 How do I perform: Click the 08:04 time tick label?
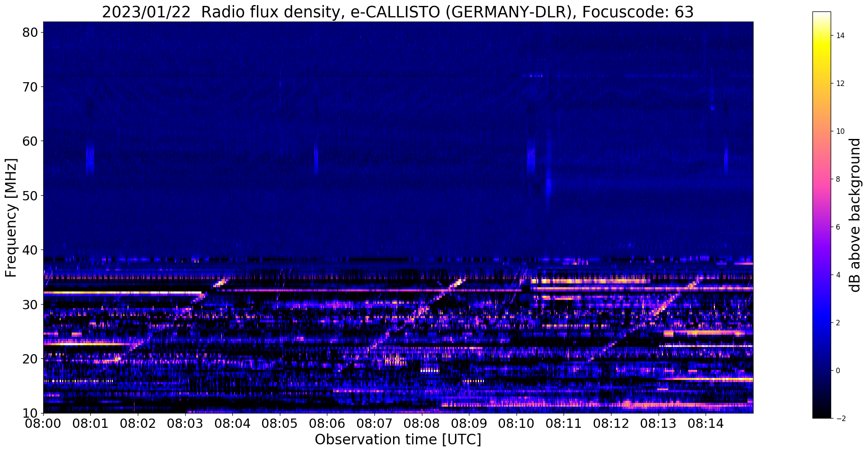tap(232, 423)
